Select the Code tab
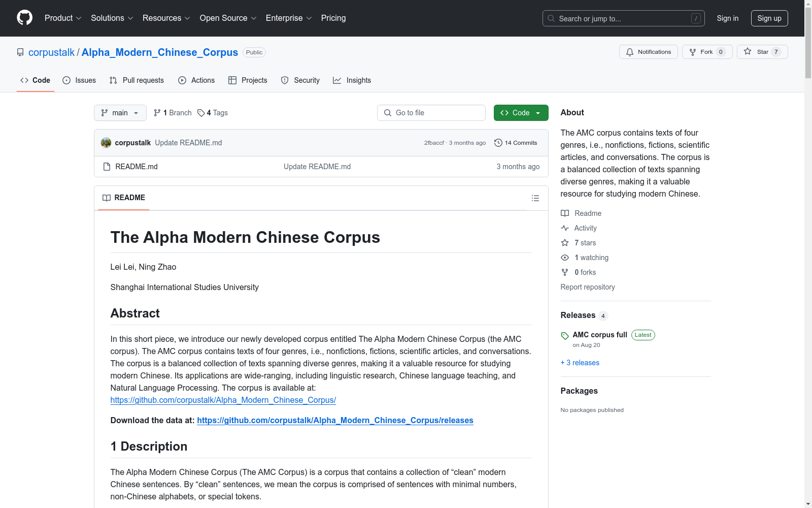Screen dimensions: 812x508 coord(36,80)
